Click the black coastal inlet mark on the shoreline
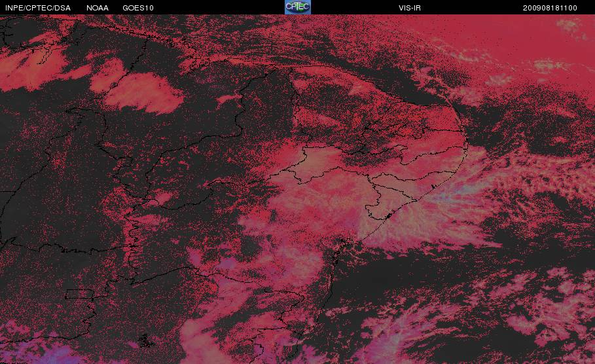Screen dimensions: 595x364 tap(388, 216)
